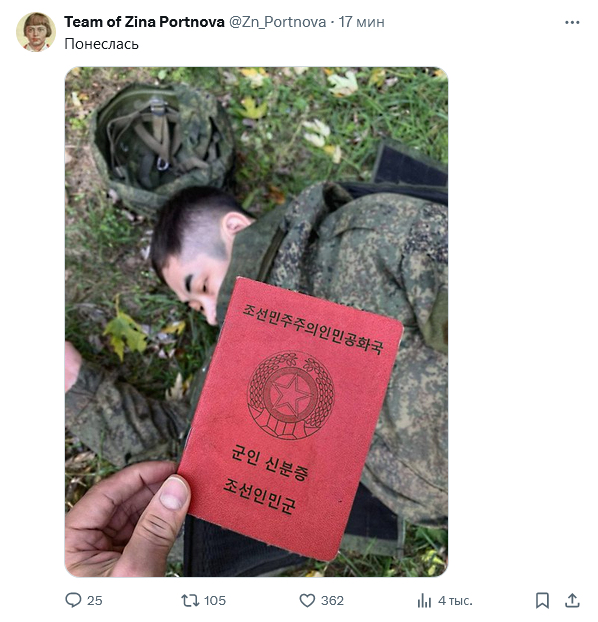Open the Team of Zina Portnova profile name

pos(144,22)
